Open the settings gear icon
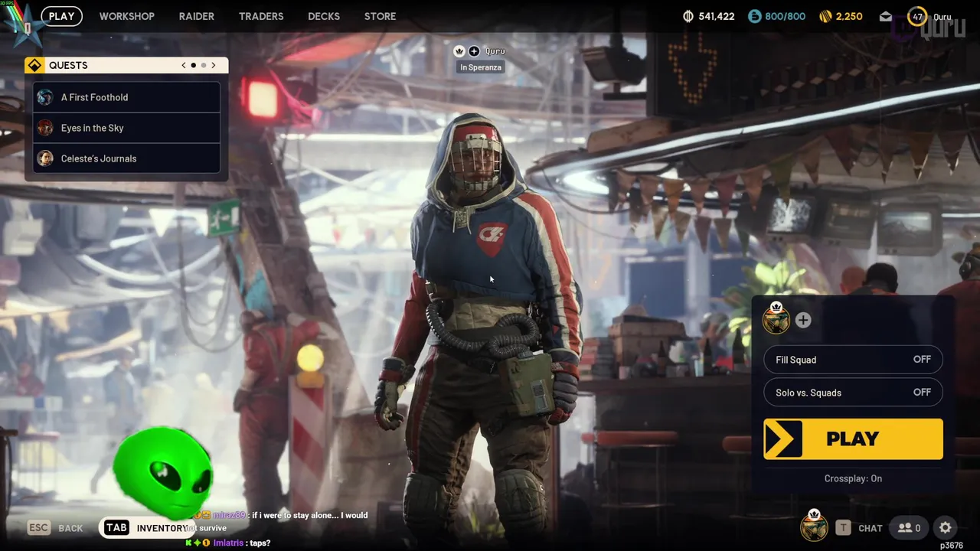980x551 pixels. (x=946, y=527)
